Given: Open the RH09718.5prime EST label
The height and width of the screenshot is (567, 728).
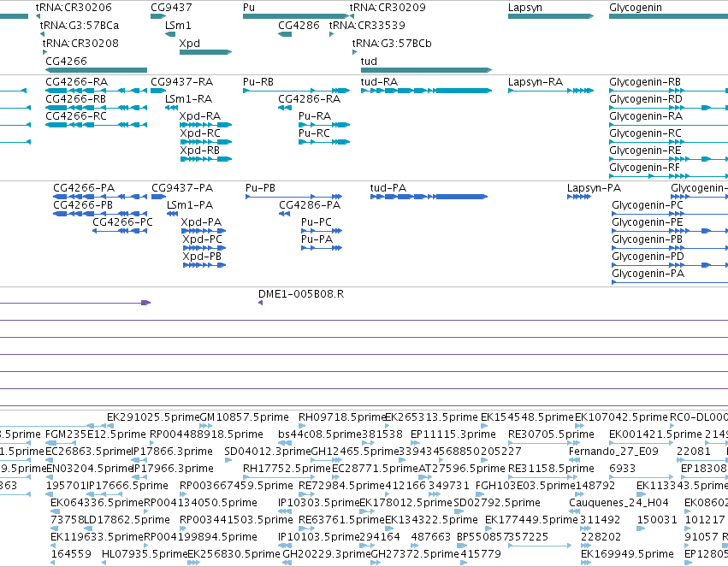Looking at the screenshot, I should click(342, 417).
